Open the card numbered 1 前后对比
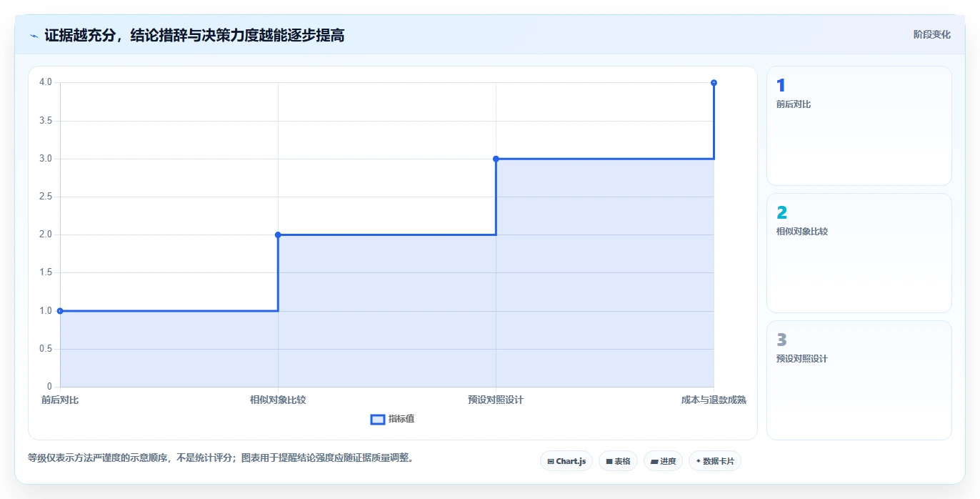The height and width of the screenshot is (499, 980). (x=859, y=126)
